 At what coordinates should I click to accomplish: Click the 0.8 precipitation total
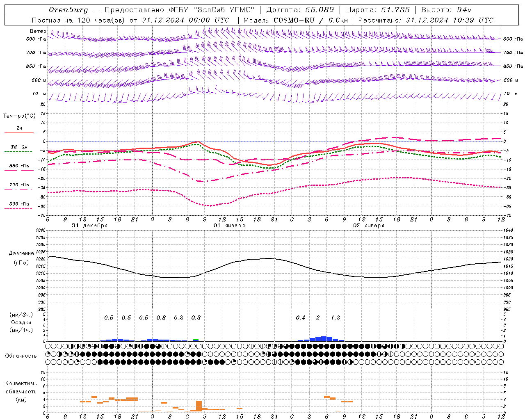(x=161, y=318)
